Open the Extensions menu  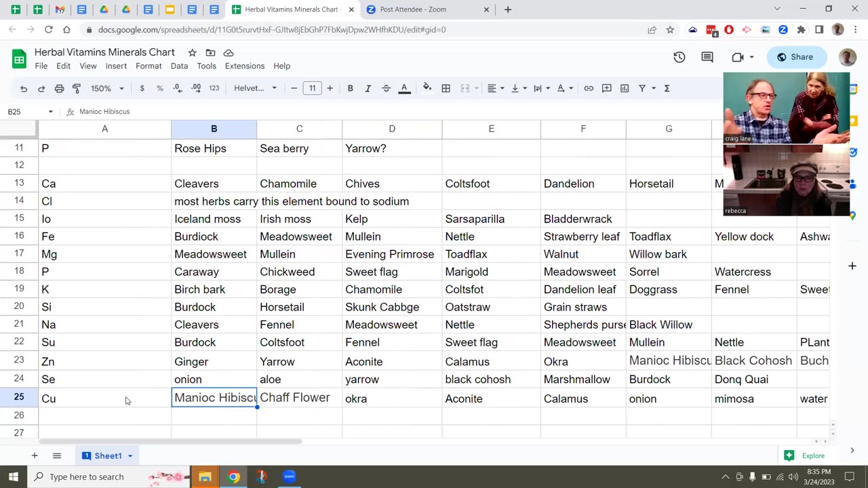tap(245, 66)
